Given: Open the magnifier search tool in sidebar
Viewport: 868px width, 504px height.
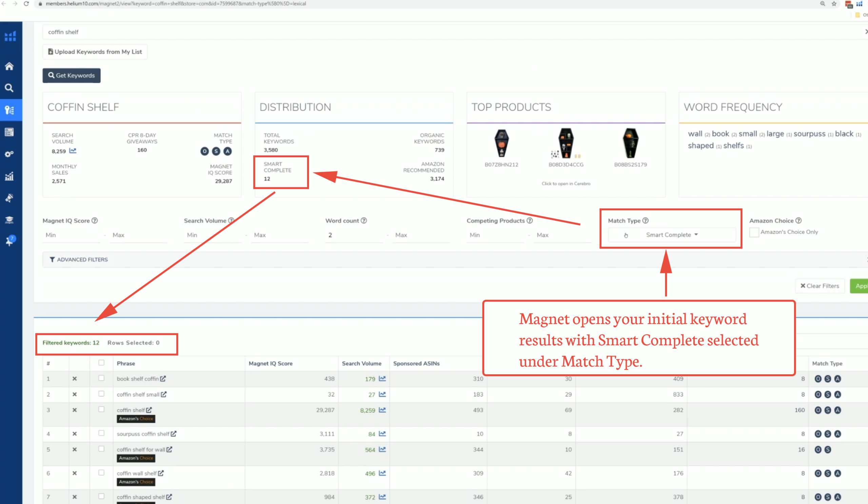Looking at the screenshot, I should pos(9,88).
